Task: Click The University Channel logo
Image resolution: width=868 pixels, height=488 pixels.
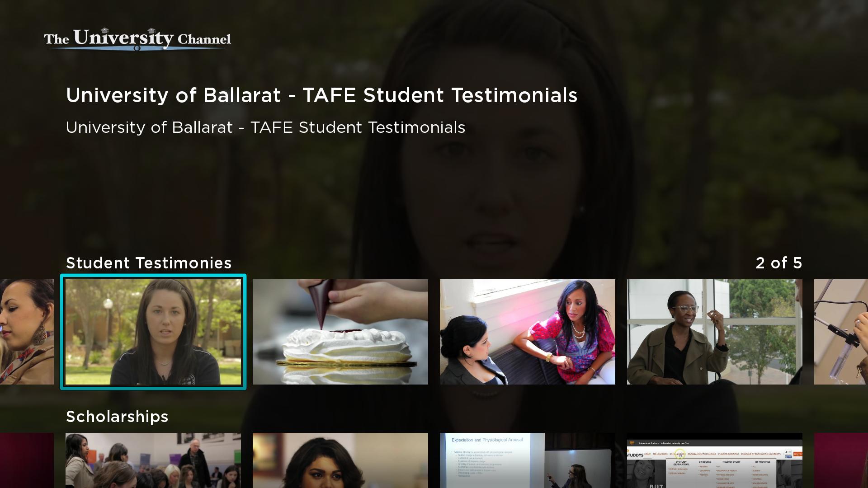Action: coord(137,39)
